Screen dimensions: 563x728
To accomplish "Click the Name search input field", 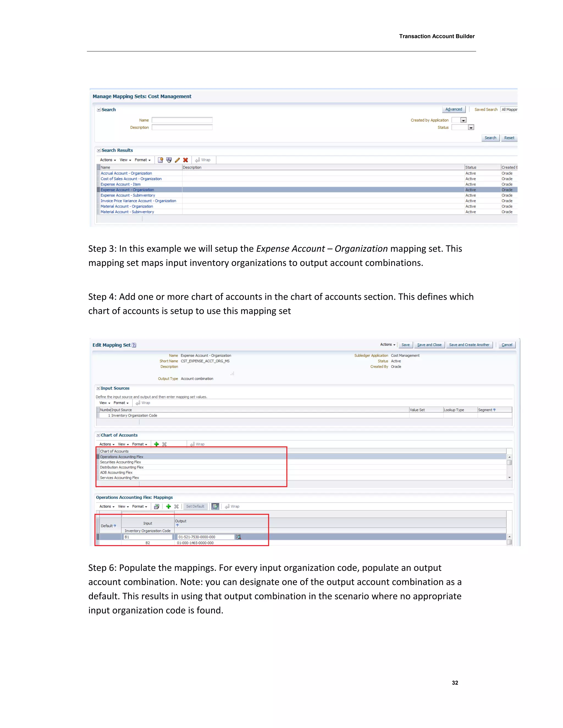I will (182, 120).
